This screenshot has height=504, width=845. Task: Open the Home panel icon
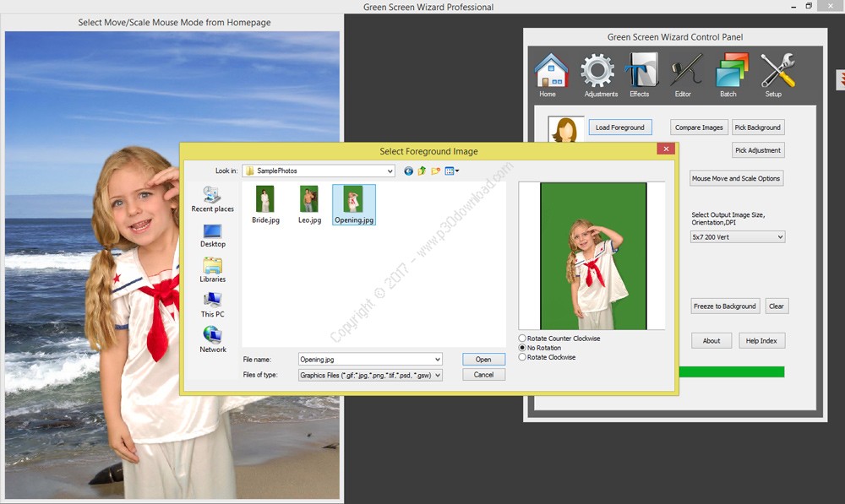551,73
